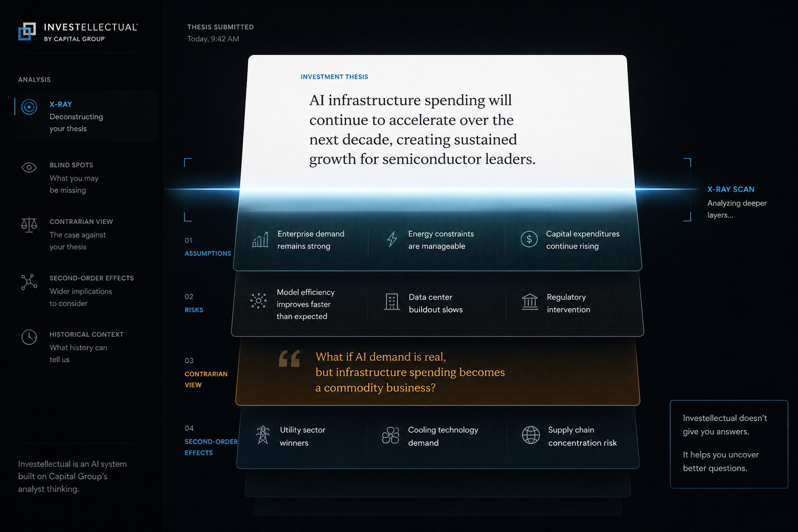Click the Second-Order Effects network icon

point(29,282)
